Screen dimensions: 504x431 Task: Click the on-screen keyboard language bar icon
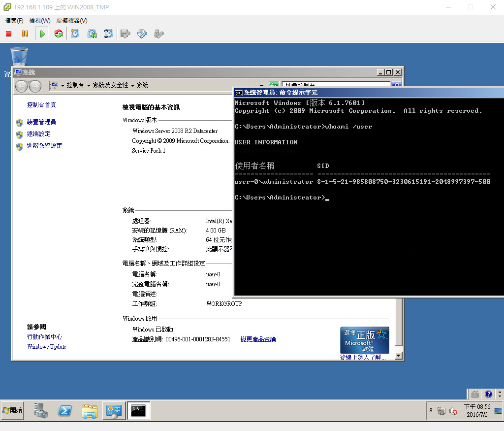click(475, 394)
